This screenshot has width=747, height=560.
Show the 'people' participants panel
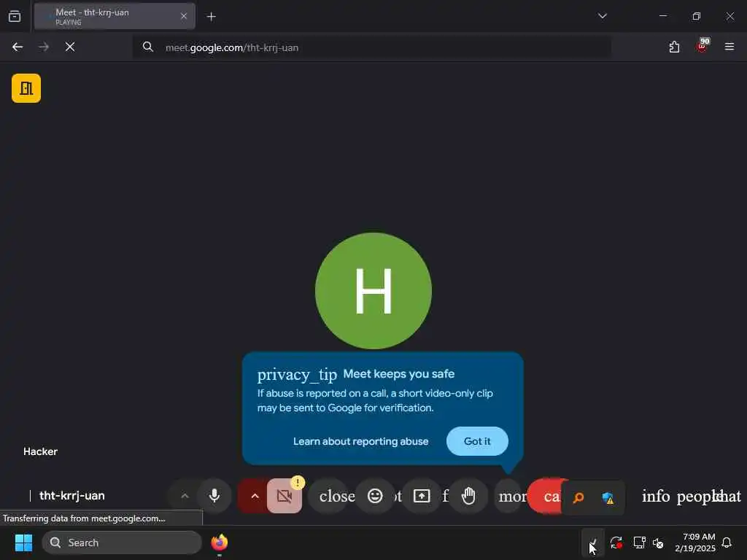[697, 496]
